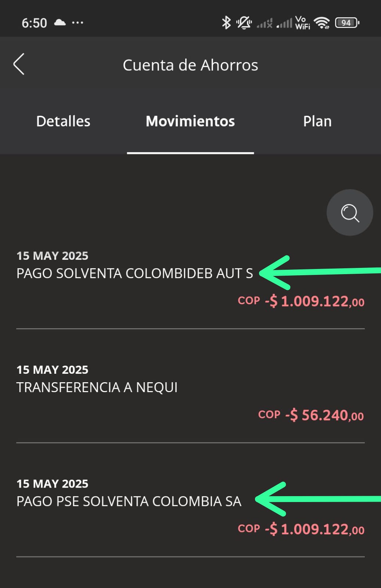Tap the WiFi signal icon
Viewport: 381px width, 588px height.
point(322,23)
